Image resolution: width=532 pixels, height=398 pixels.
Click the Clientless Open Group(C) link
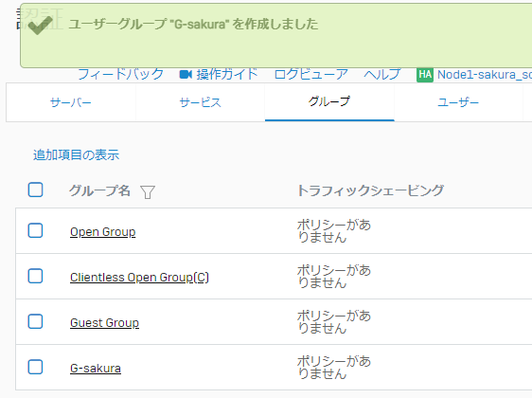click(139, 278)
